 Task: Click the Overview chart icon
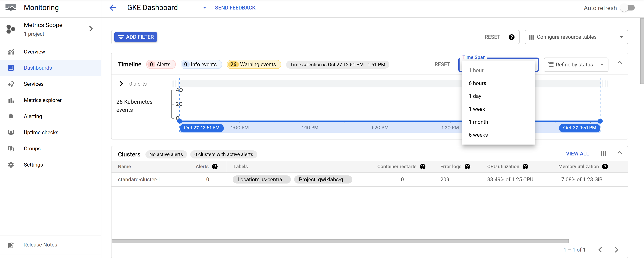11,52
